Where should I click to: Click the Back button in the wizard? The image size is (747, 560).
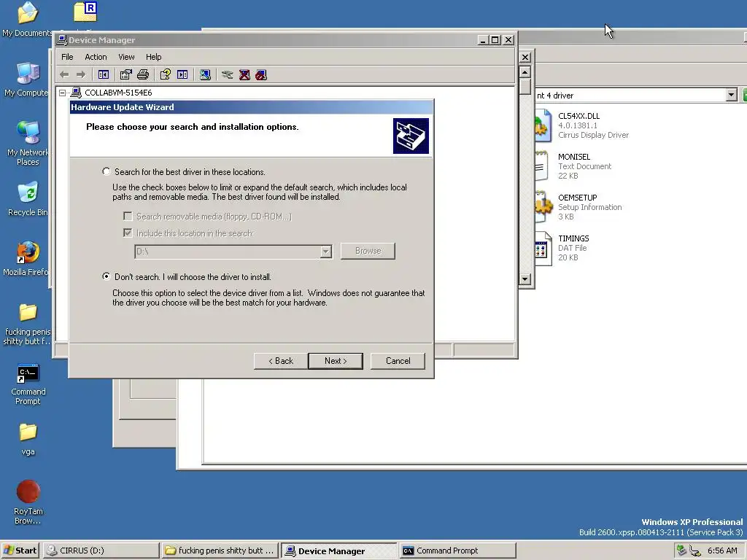pyautogui.click(x=281, y=361)
